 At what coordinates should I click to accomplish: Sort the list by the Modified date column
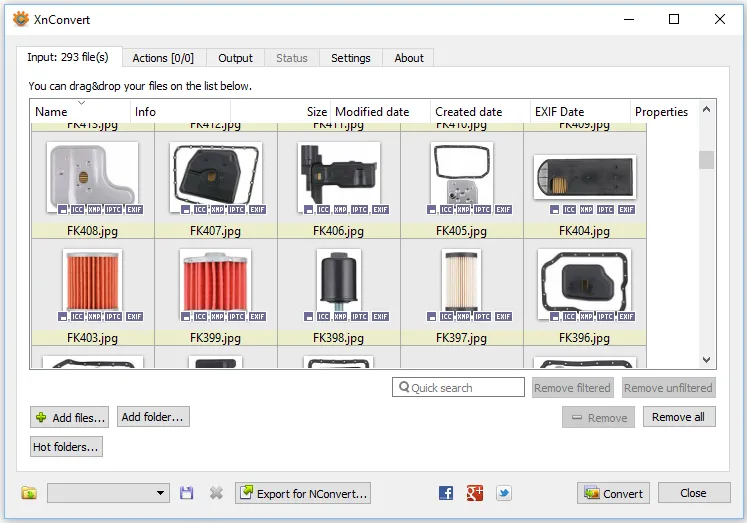[372, 112]
